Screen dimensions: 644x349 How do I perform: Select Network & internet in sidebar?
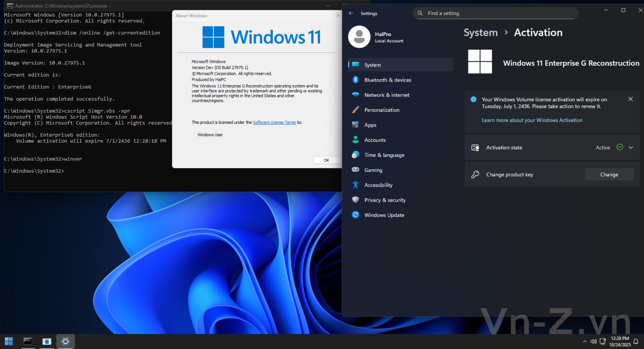pos(386,95)
